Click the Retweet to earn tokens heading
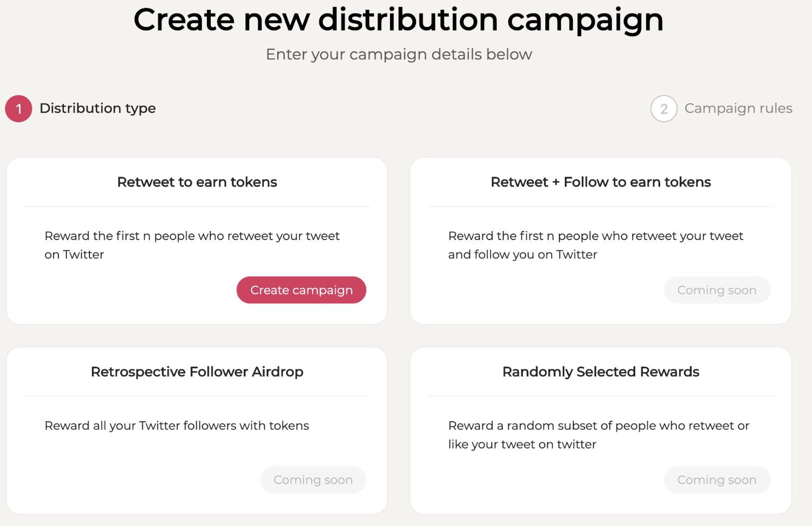 click(196, 182)
